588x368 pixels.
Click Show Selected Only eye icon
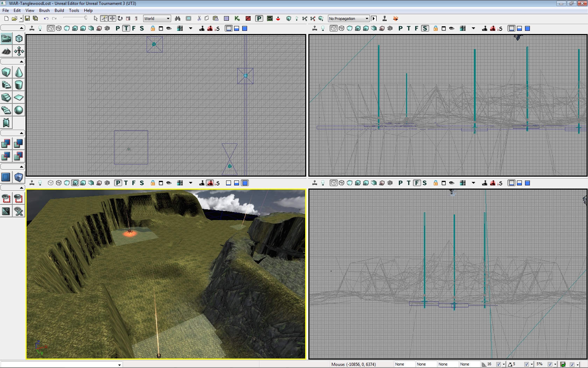6,199
